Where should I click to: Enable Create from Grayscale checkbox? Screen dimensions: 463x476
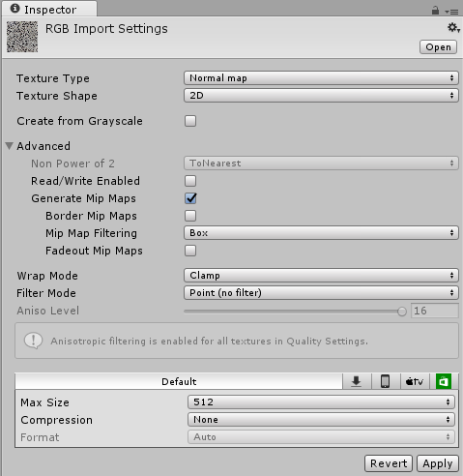click(x=190, y=121)
